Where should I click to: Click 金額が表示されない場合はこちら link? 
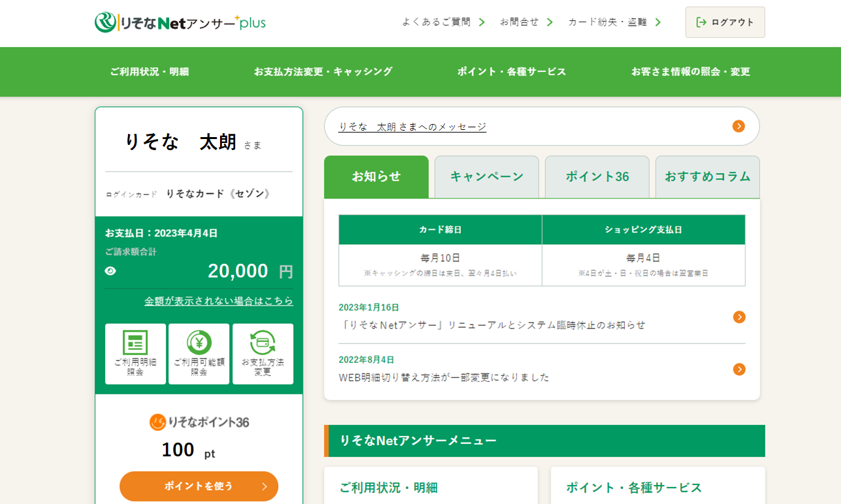[219, 301]
